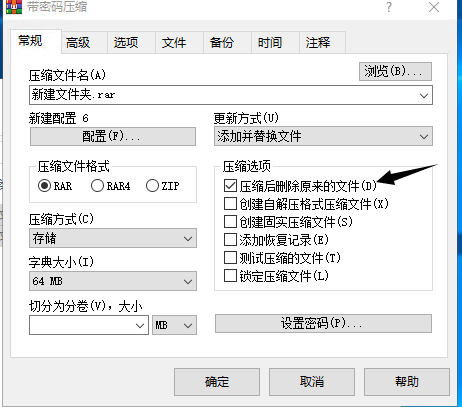This screenshot has height=407, width=462.
Task: Click the 浏览(B)... button
Action: [x=395, y=71]
